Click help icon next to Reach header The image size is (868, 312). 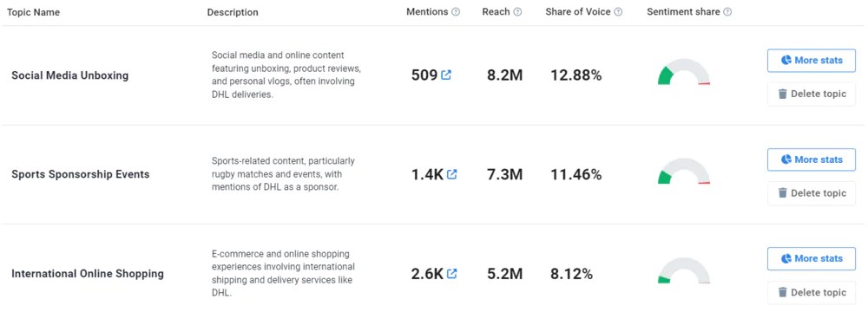(517, 12)
